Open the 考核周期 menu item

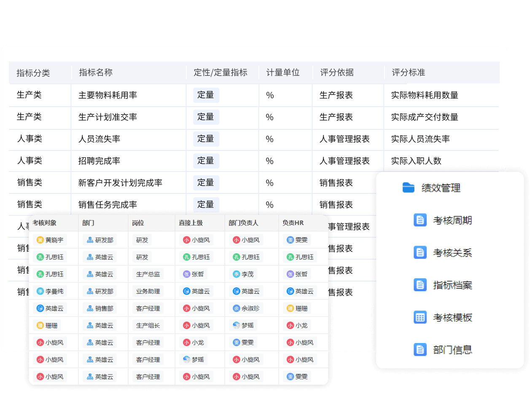(x=452, y=220)
